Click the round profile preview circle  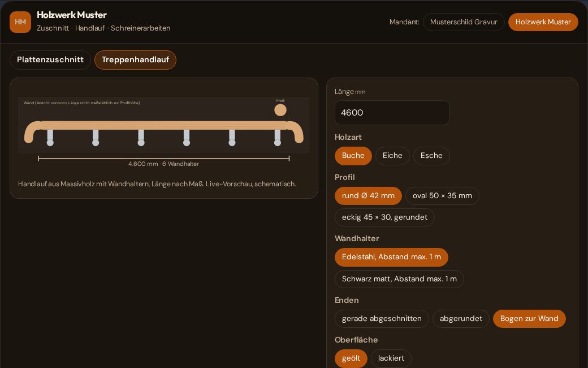tap(280, 110)
